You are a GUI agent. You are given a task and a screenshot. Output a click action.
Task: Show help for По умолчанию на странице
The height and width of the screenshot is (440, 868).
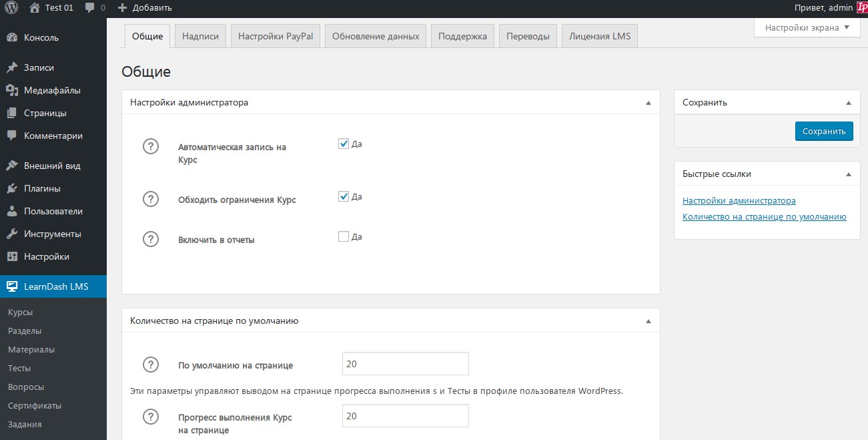[x=151, y=365]
